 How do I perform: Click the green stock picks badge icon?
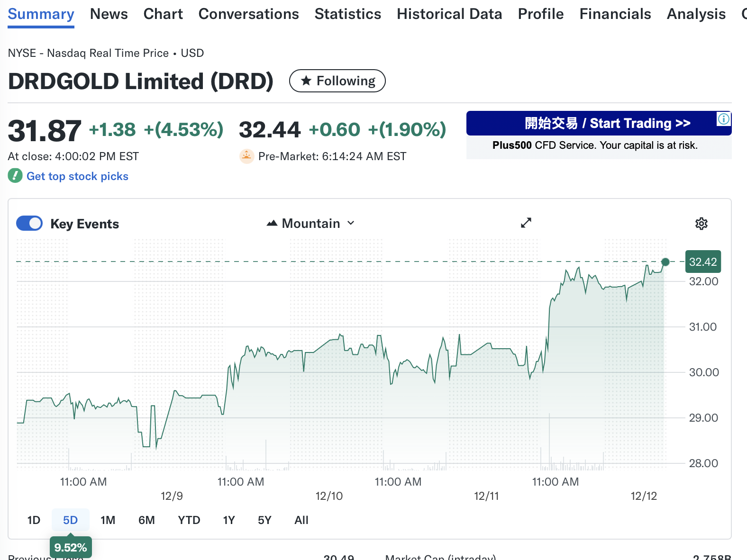[x=15, y=176]
